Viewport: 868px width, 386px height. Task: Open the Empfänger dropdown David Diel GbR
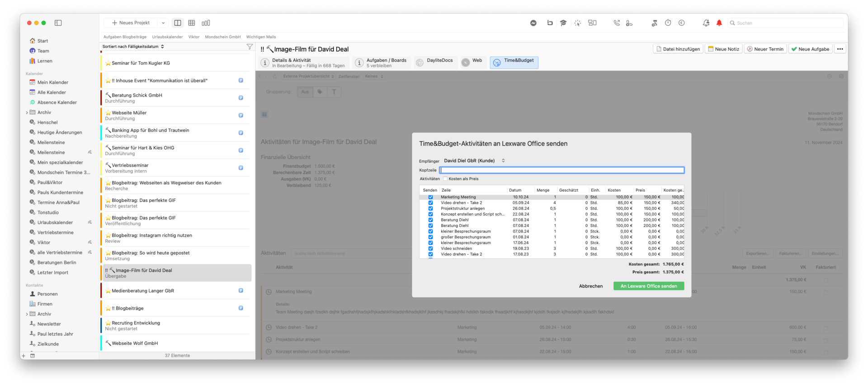[474, 161]
